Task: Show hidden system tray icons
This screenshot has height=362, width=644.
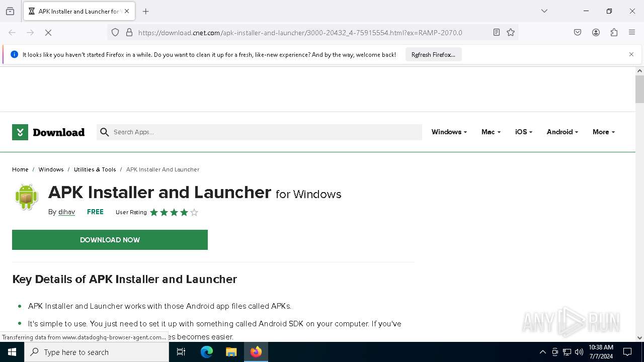Action: coord(542,352)
